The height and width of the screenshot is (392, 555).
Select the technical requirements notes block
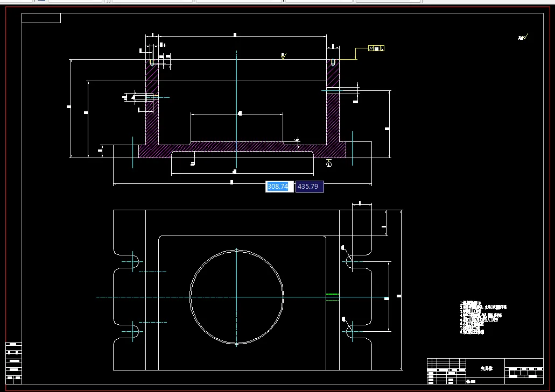[x=483, y=317]
